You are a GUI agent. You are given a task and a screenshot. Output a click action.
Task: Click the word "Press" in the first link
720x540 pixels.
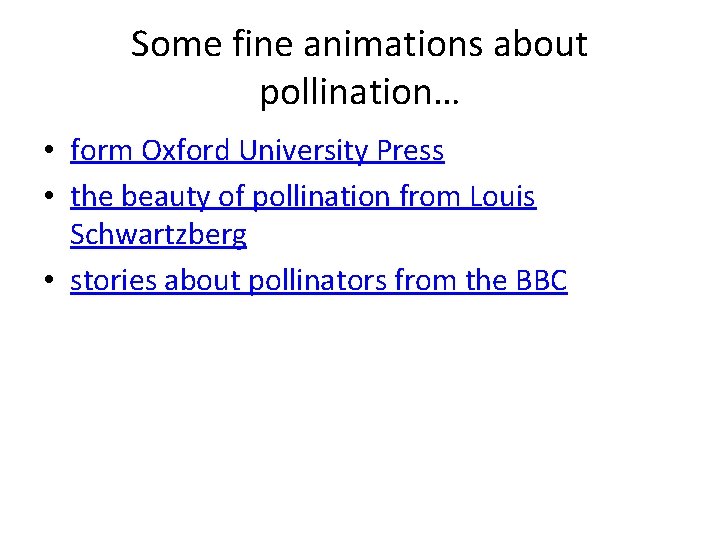(412, 151)
